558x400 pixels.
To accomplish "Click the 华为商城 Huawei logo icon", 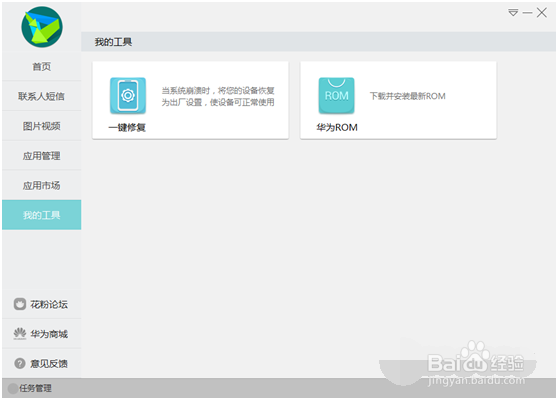I will 20,333.
